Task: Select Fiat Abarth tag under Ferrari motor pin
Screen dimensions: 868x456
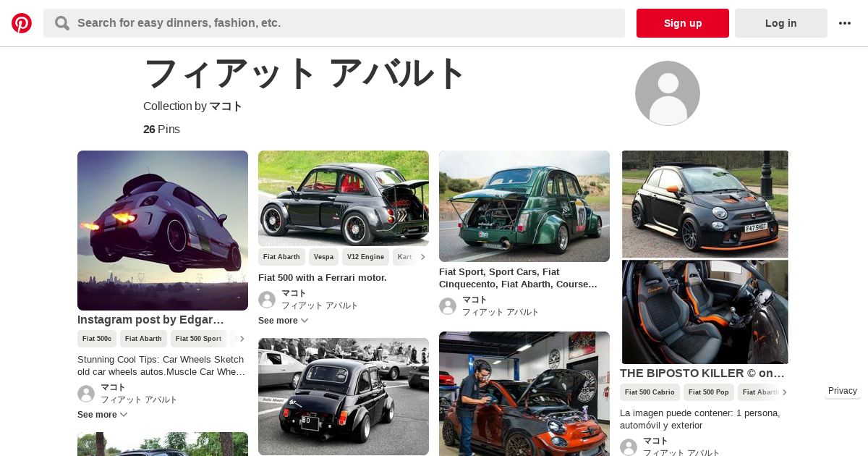Action: pyautogui.click(x=281, y=257)
